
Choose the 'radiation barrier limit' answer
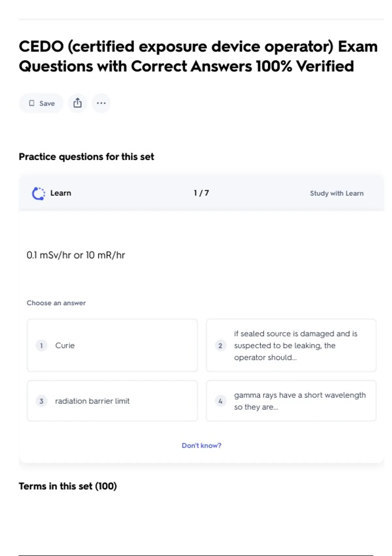point(112,401)
